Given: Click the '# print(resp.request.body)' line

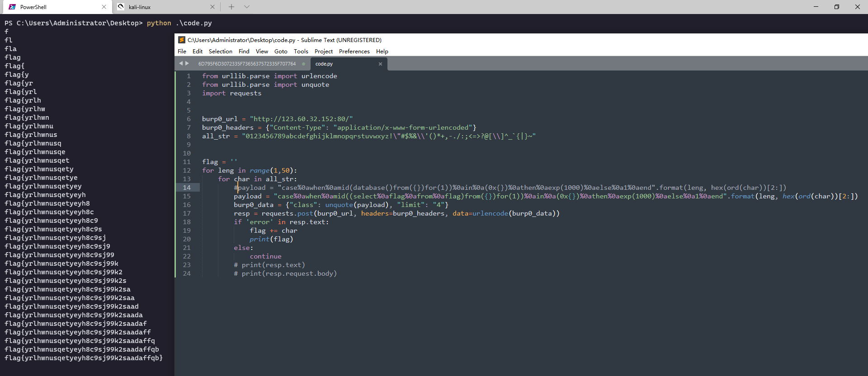Looking at the screenshot, I should click(x=285, y=273).
